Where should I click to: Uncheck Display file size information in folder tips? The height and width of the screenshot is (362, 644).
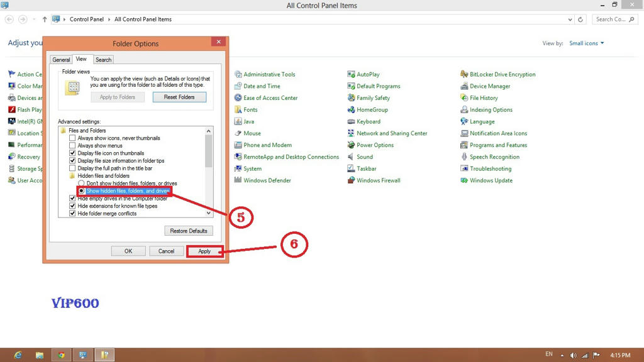tap(72, 160)
